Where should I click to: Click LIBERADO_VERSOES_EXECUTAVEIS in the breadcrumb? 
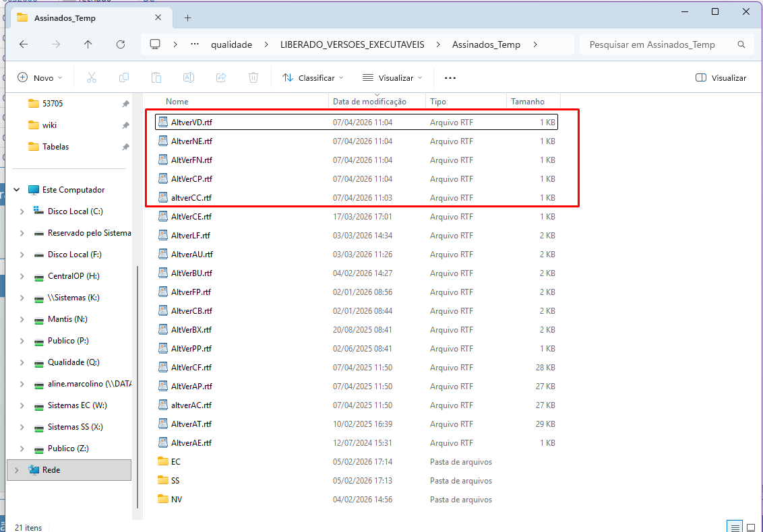pos(352,44)
